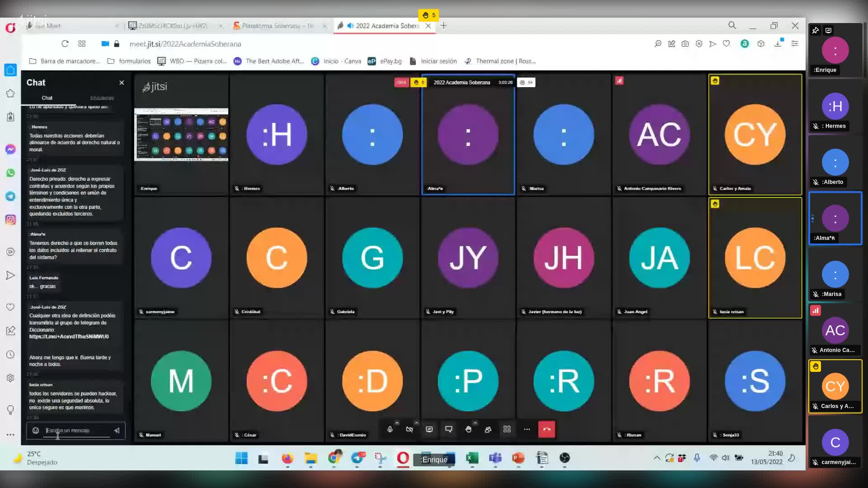Image resolution: width=868 pixels, height=488 pixels.
Task: Toggle the microphone in the Jitsi toolbar
Action: click(390, 429)
